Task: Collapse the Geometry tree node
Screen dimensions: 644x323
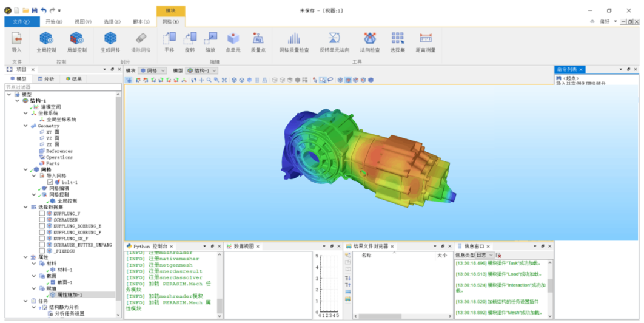Action: tap(25, 126)
